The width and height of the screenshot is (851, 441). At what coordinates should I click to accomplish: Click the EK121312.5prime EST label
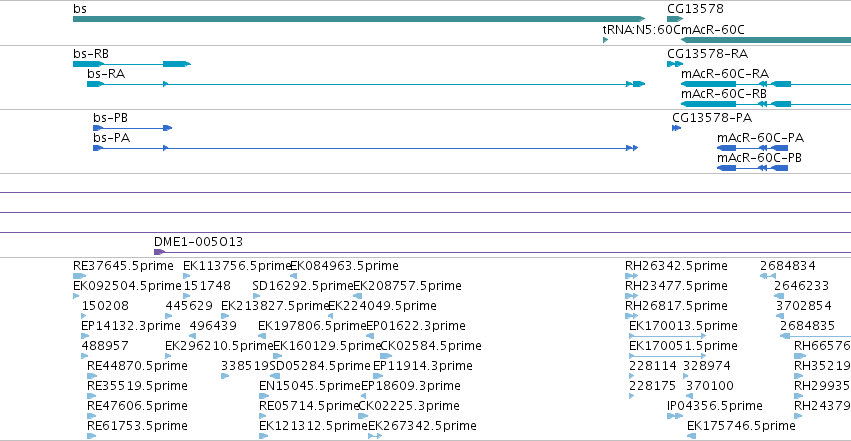point(314,426)
